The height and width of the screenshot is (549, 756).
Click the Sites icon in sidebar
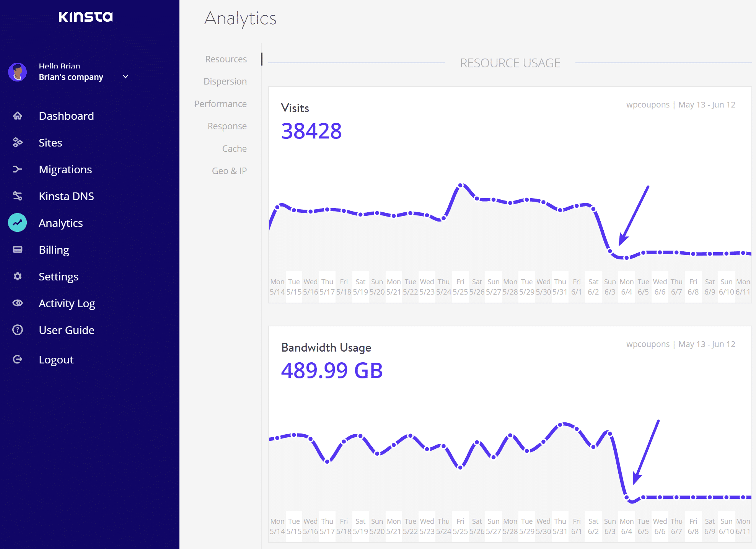click(17, 142)
